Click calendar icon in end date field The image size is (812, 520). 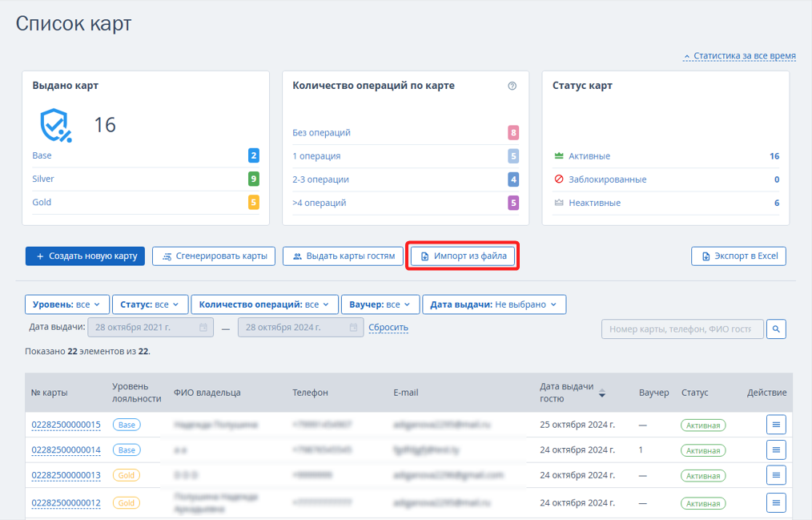(x=353, y=328)
